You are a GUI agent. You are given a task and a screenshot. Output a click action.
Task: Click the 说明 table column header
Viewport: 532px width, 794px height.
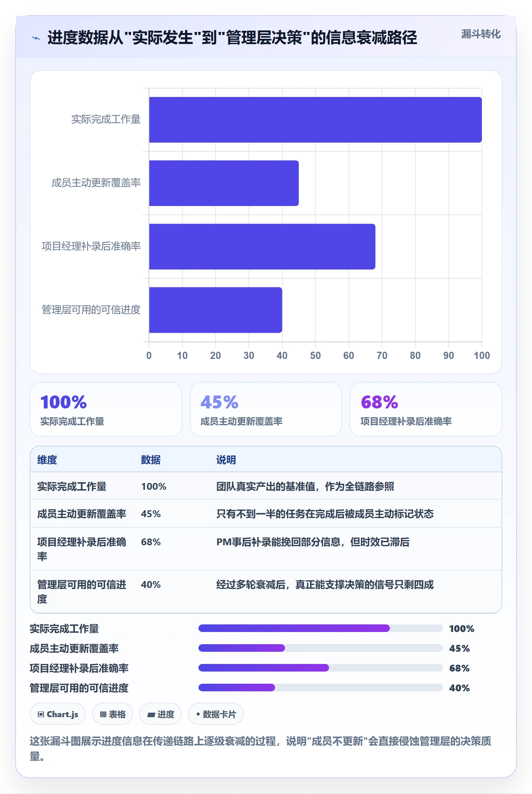pos(226,460)
